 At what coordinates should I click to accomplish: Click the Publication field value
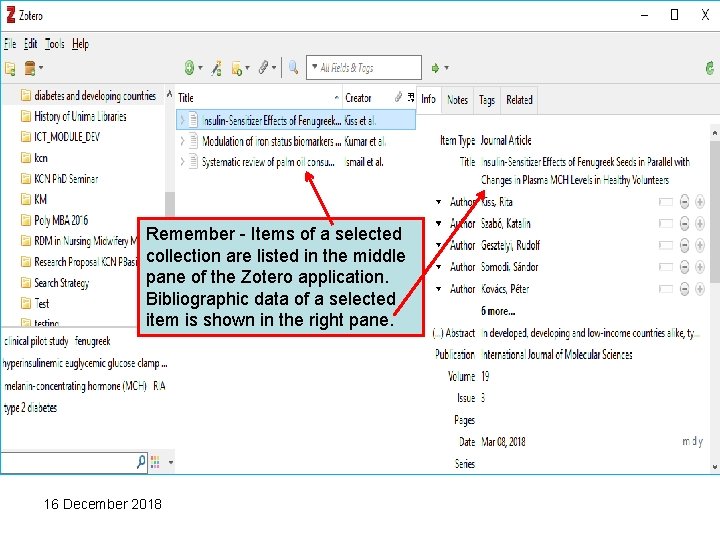tap(557, 354)
